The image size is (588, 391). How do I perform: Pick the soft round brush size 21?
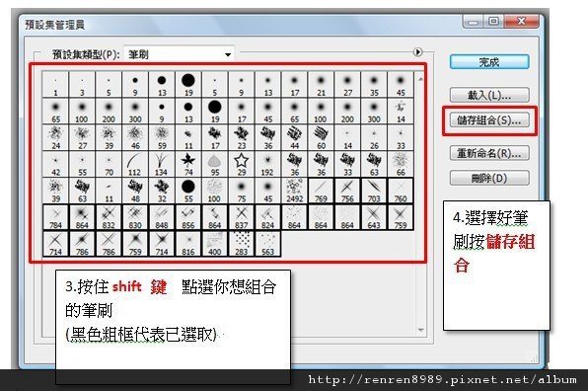coord(321,85)
